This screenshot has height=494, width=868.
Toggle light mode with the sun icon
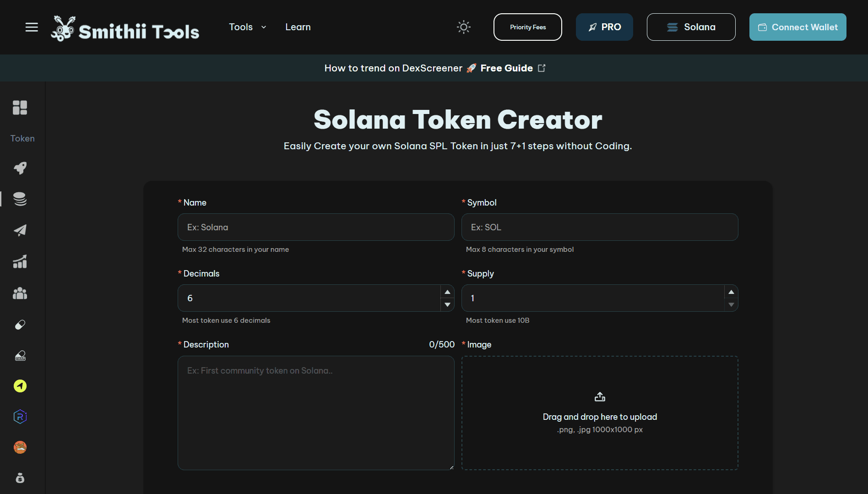click(463, 27)
